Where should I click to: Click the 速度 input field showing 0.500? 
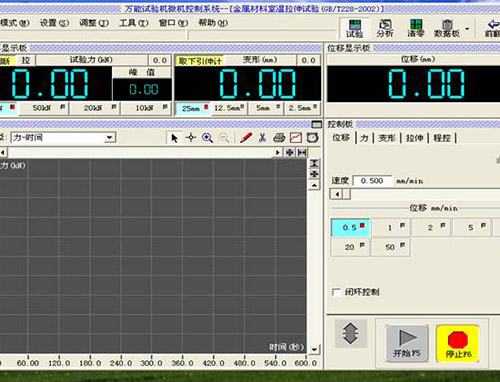[372, 181]
